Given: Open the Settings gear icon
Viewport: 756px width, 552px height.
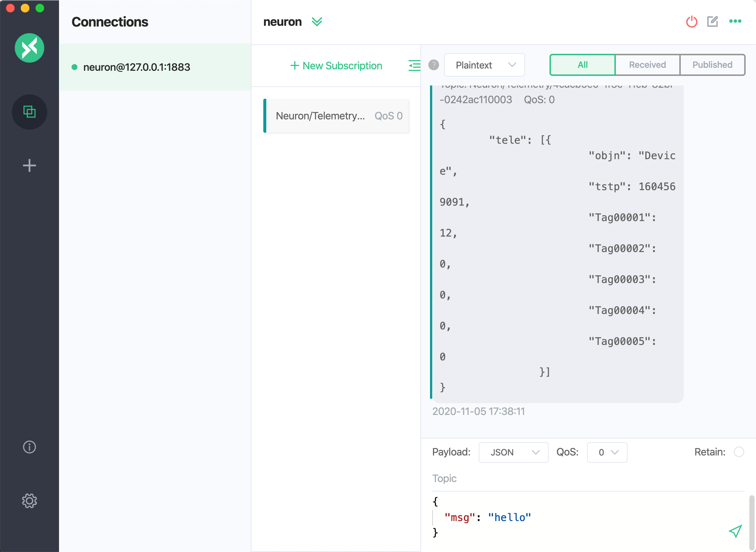Looking at the screenshot, I should pos(30,501).
